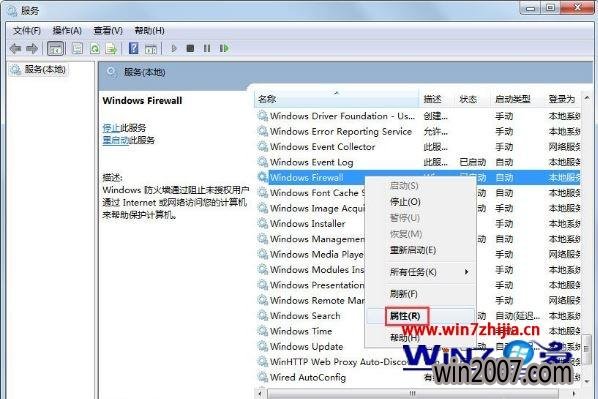The width and height of the screenshot is (598, 399).
Task: Click the Restart Service toolbar icon
Action: [x=224, y=48]
